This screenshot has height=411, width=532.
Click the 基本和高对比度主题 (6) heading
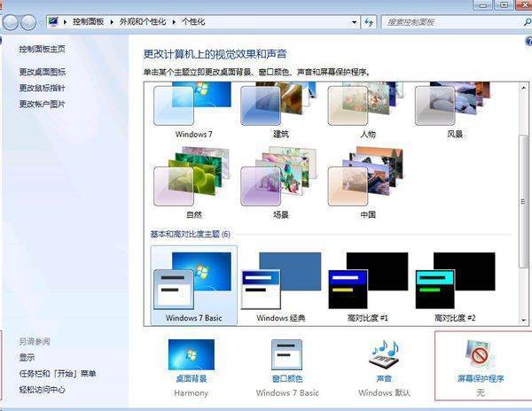point(190,234)
